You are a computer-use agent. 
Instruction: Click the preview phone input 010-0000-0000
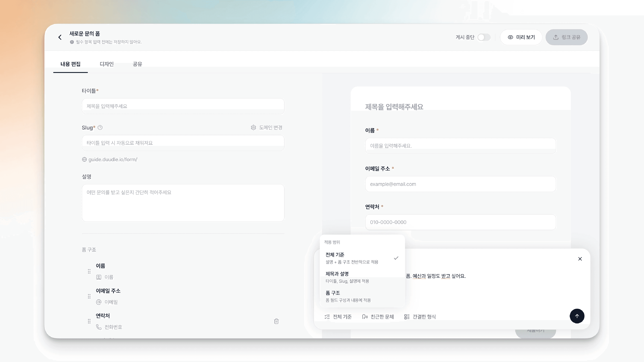point(461,222)
